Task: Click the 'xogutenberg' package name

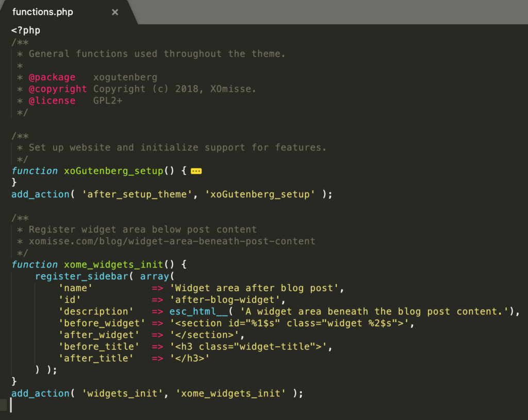Action: 125,77
